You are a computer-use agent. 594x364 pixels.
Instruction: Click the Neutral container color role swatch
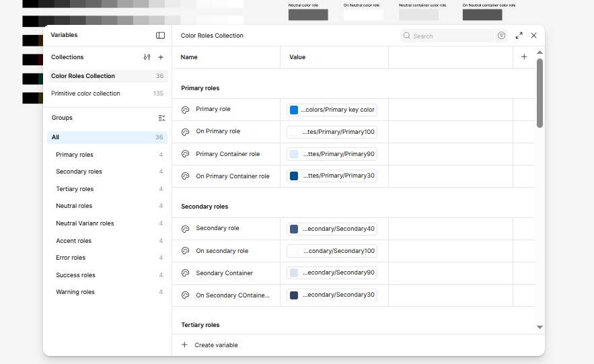pyautogui.click(x=418, y=15)
